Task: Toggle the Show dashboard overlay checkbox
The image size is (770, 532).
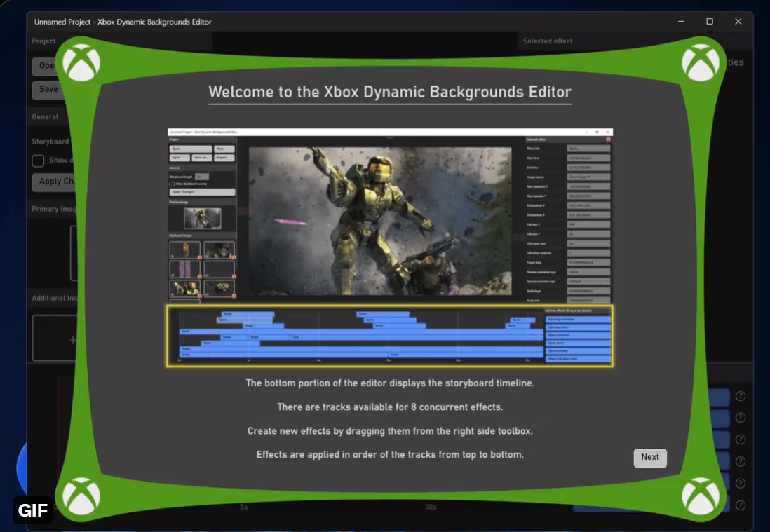Action: (38, 161)
